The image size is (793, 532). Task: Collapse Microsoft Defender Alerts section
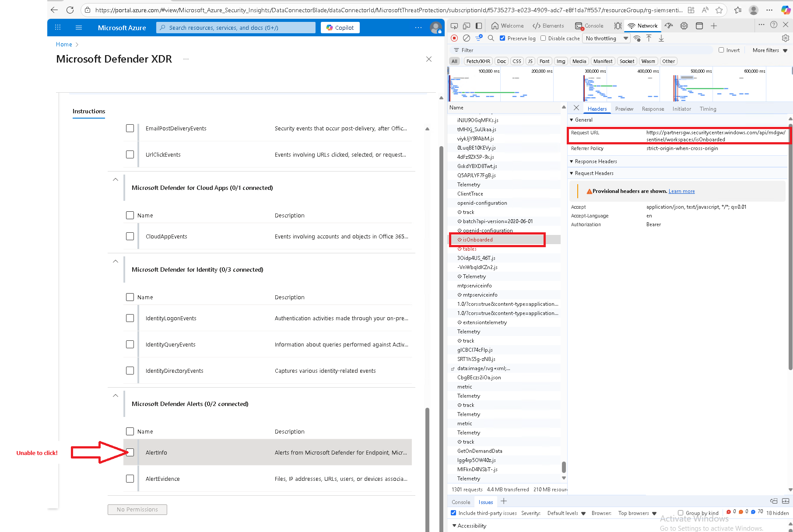click(x=116, y=395)
